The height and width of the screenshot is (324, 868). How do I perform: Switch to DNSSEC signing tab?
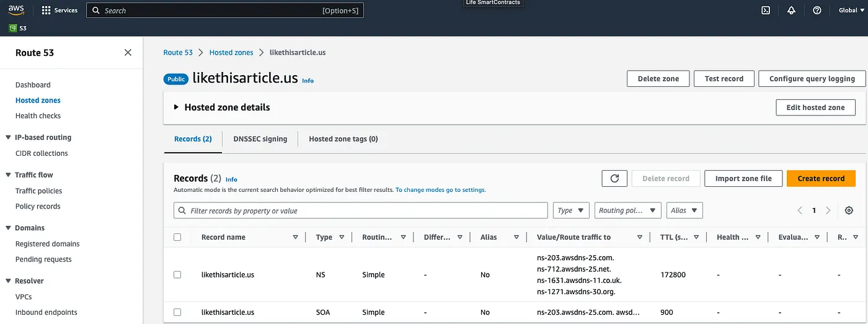point(260,139)
